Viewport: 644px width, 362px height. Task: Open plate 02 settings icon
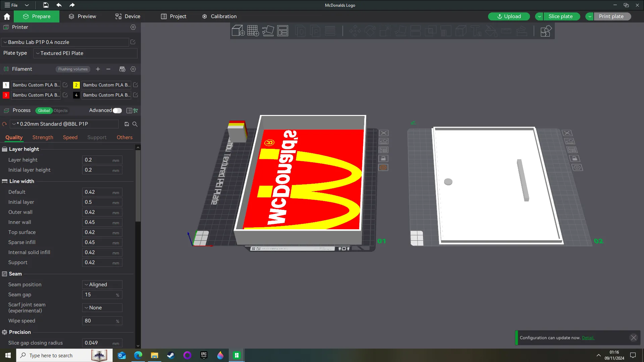[577, 167]
